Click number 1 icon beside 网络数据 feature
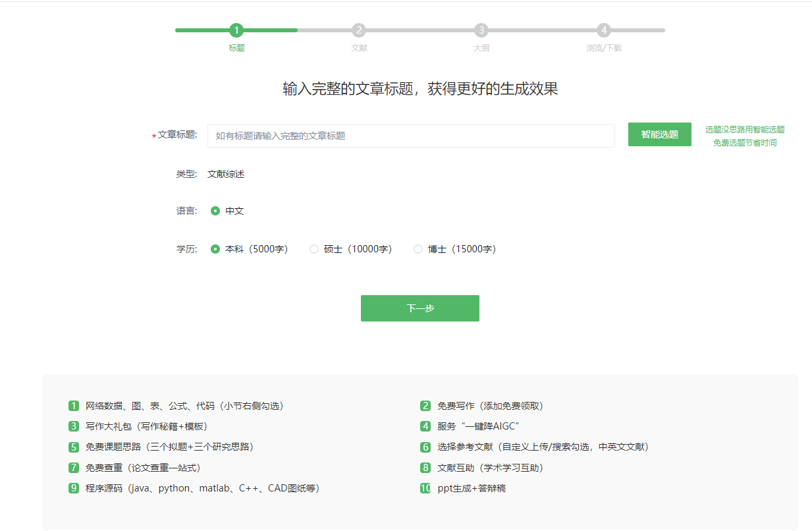This screenshot has width=812, height=531. tap(74, 406)
